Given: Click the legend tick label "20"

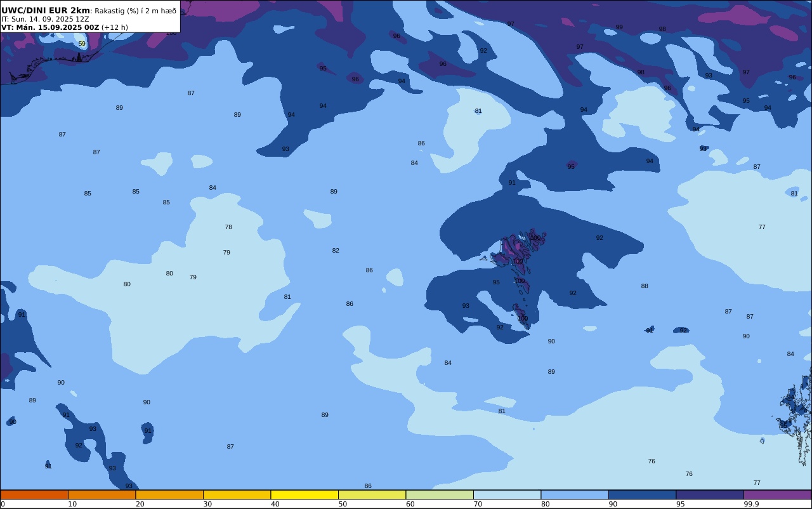Looking at the screenshot, I should point(140,504).
